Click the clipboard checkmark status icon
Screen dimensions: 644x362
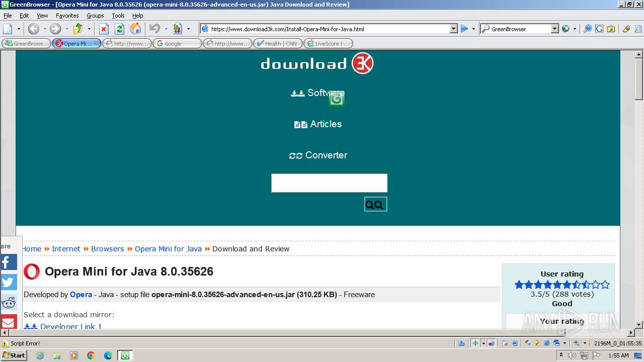(x=537, y=343)
